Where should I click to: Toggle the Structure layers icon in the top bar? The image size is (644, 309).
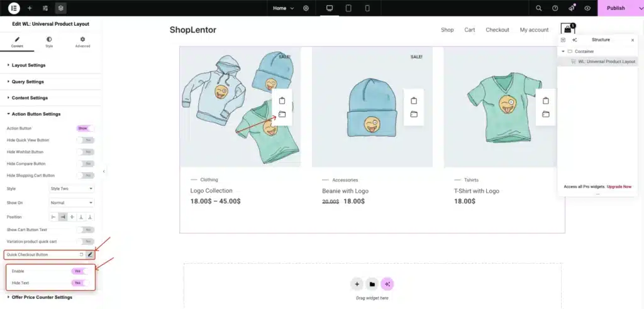click(61, 8)
